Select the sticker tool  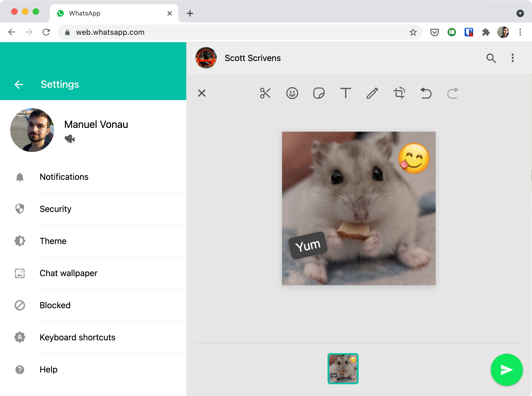(319, 93)
